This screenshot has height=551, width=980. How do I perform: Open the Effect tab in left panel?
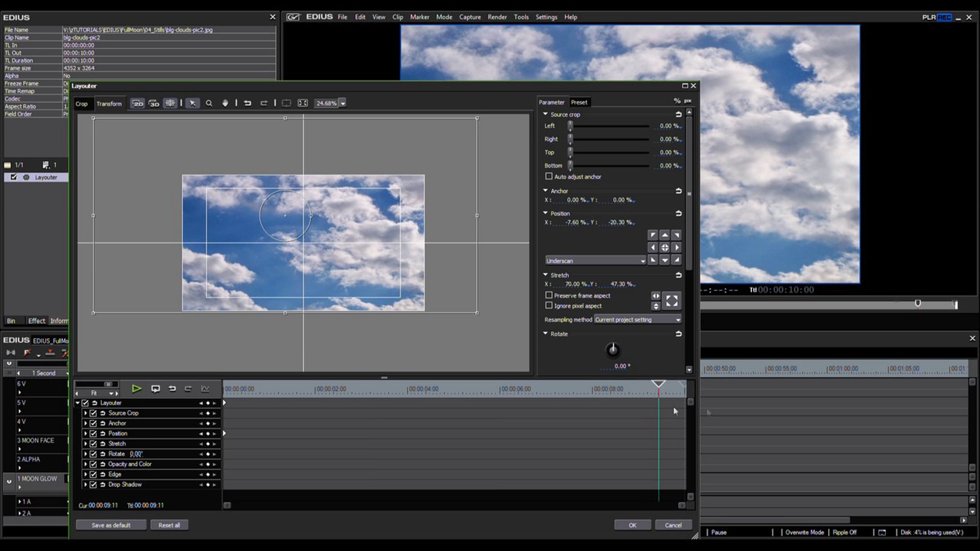[x=37, y=321]
